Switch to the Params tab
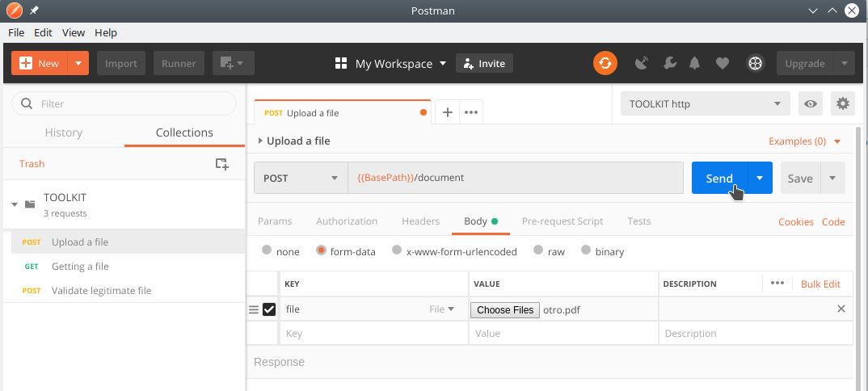The width and height of the screenshot is (868, 391). tap(275, 221)
